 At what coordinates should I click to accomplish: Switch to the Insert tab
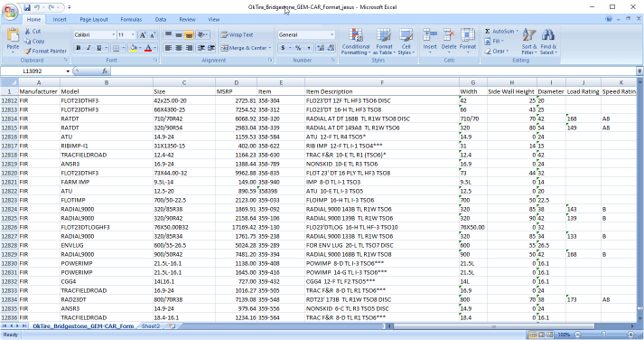[60, 19]
